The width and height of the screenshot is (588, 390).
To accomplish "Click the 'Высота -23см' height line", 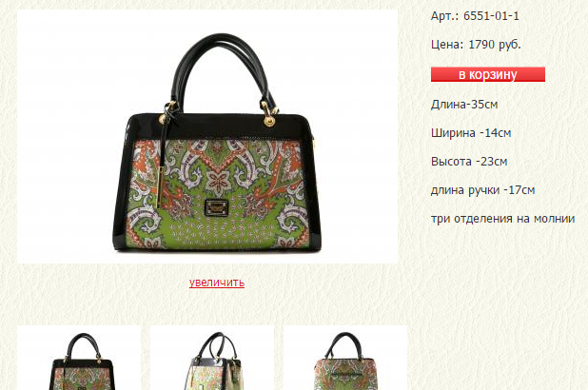I will click(469, 162).
